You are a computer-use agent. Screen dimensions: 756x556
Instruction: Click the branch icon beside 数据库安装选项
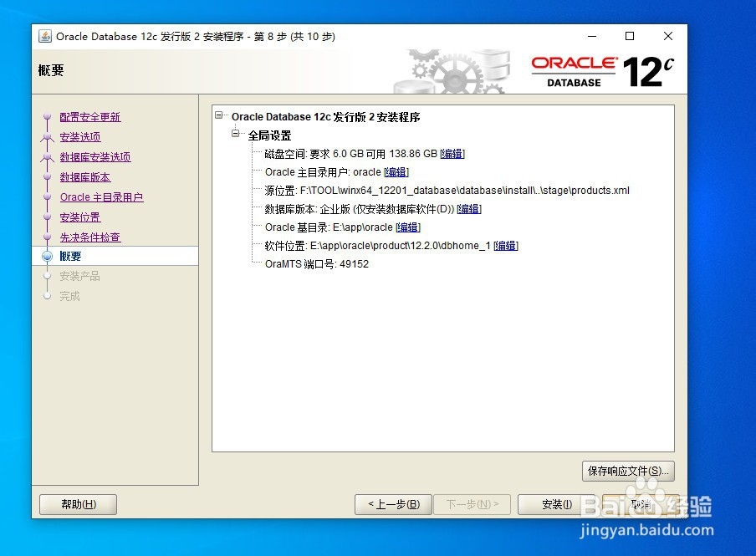pos(49,156)
